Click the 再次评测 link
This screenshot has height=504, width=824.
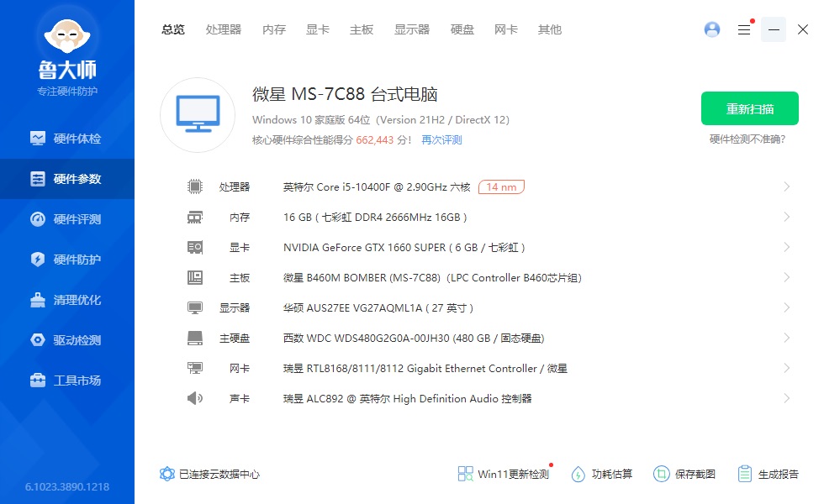pos(441,140)
